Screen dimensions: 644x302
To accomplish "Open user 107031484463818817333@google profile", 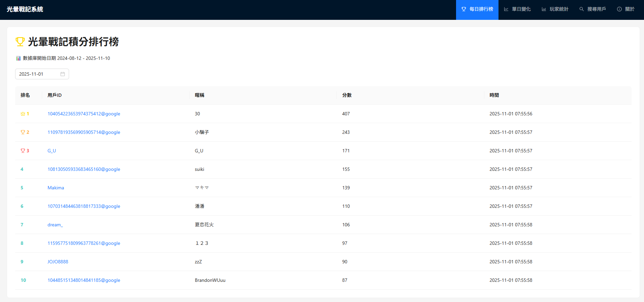I will (84, 206).
